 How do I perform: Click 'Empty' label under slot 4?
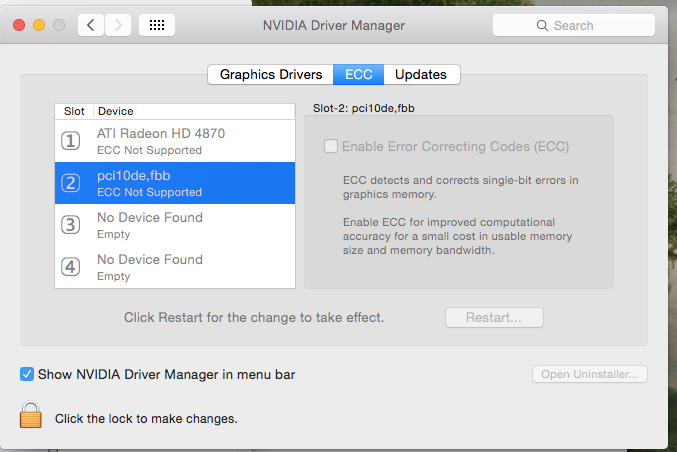[x=114, y=276]
